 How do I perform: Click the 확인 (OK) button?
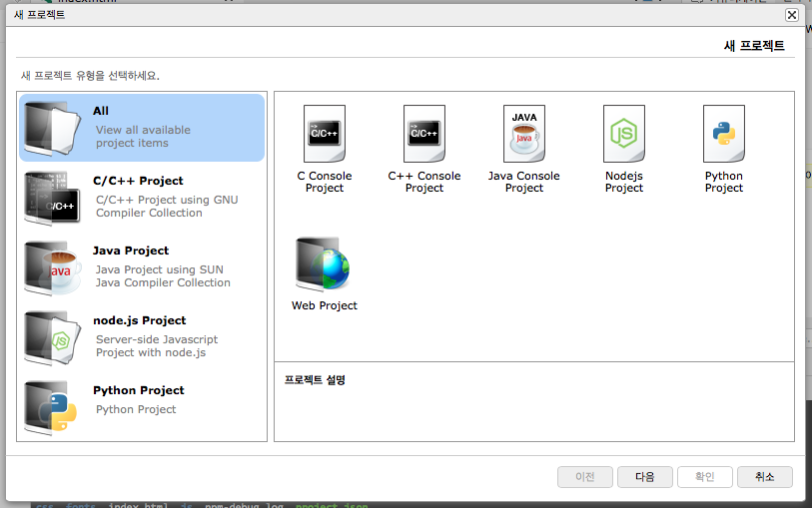[705, 476]
